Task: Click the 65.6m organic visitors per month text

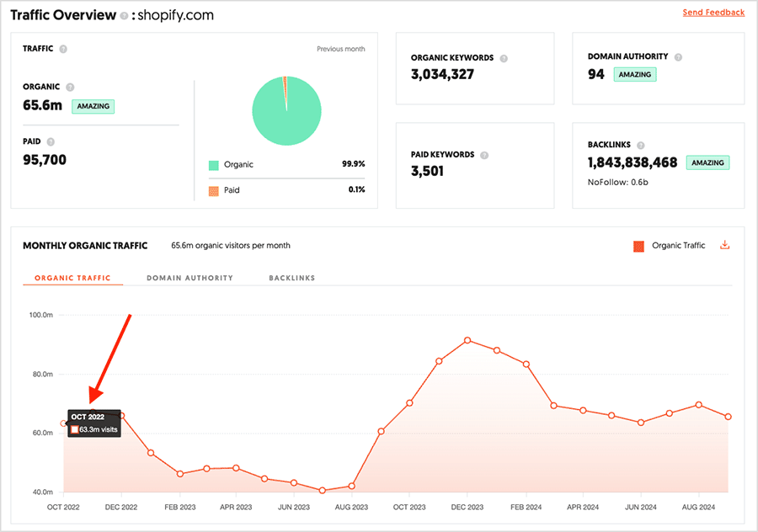Action: [231, 246]
